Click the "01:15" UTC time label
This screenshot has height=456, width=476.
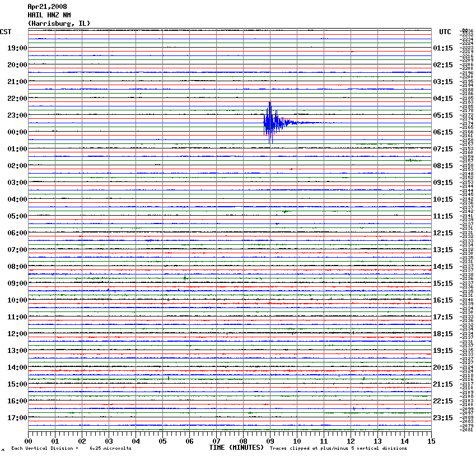[x=443, y=48]
